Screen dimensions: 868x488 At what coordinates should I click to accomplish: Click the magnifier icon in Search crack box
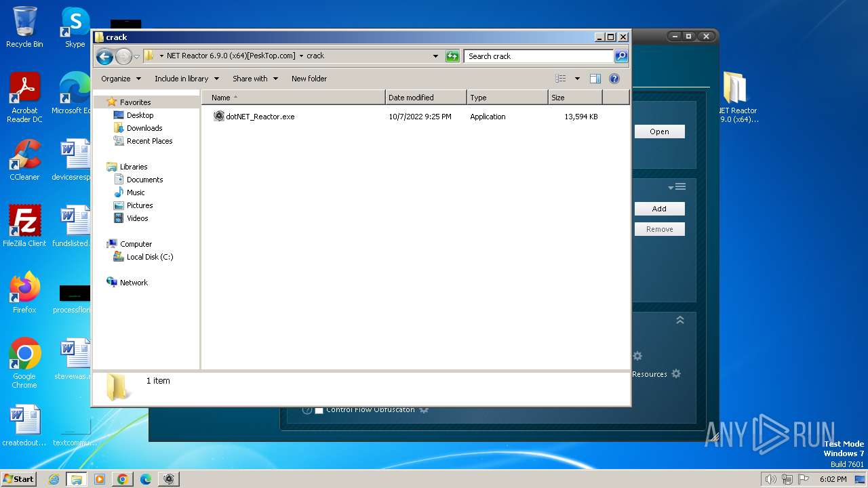coord(620,56)
